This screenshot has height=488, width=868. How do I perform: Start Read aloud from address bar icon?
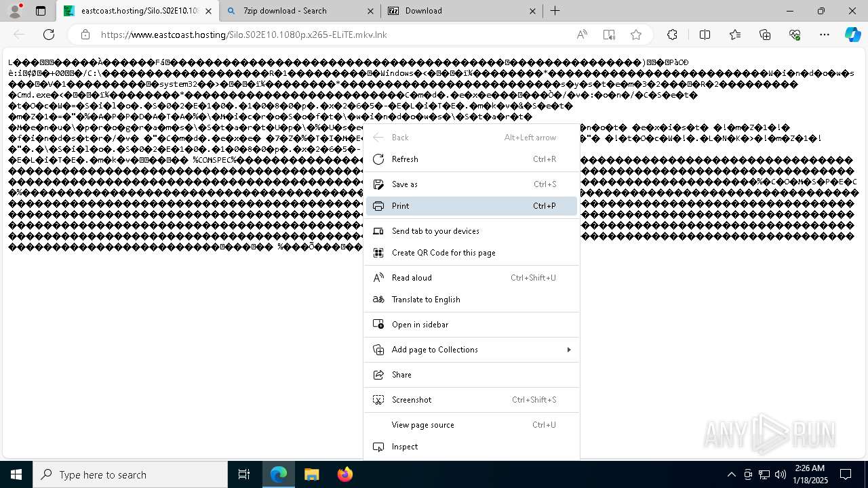point(582,35)
